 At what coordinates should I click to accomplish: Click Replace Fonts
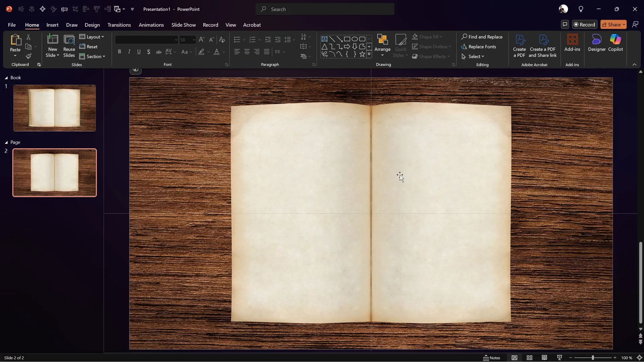tap(478, 47)
